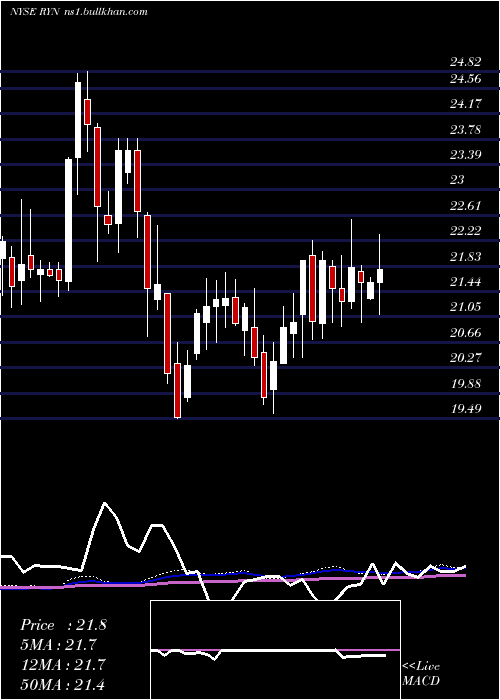The height and width of the screenshot is (700, 500).
Task: Click the 12MA : 21.7 readout
Action: click(x=62, y=665)
